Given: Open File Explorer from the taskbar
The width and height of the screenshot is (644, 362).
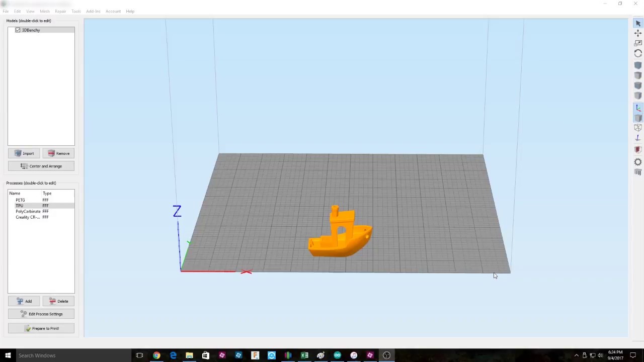Looking at the screenshot, I should [189, 355].
